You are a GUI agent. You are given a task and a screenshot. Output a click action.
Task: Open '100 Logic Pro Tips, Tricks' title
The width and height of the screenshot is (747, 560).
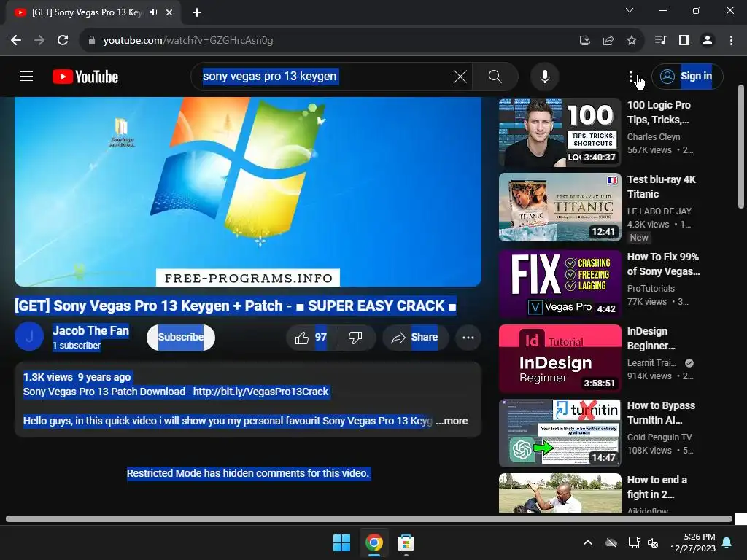(659, 112)
